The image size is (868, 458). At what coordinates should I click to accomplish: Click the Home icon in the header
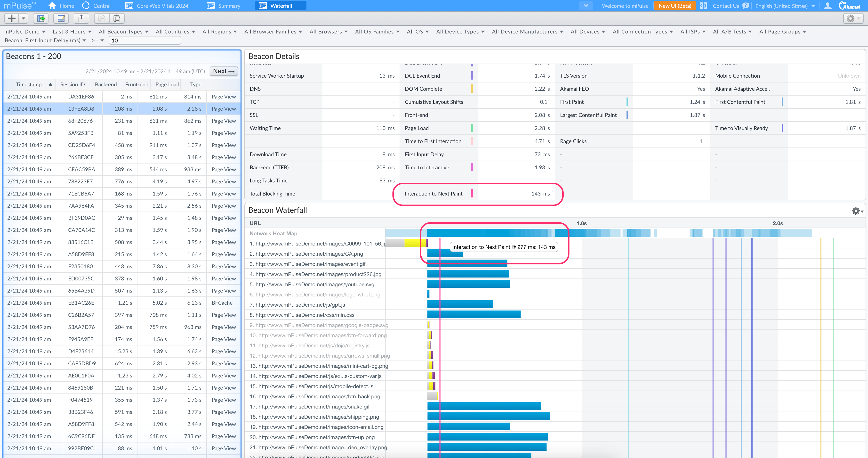(52, 5)
